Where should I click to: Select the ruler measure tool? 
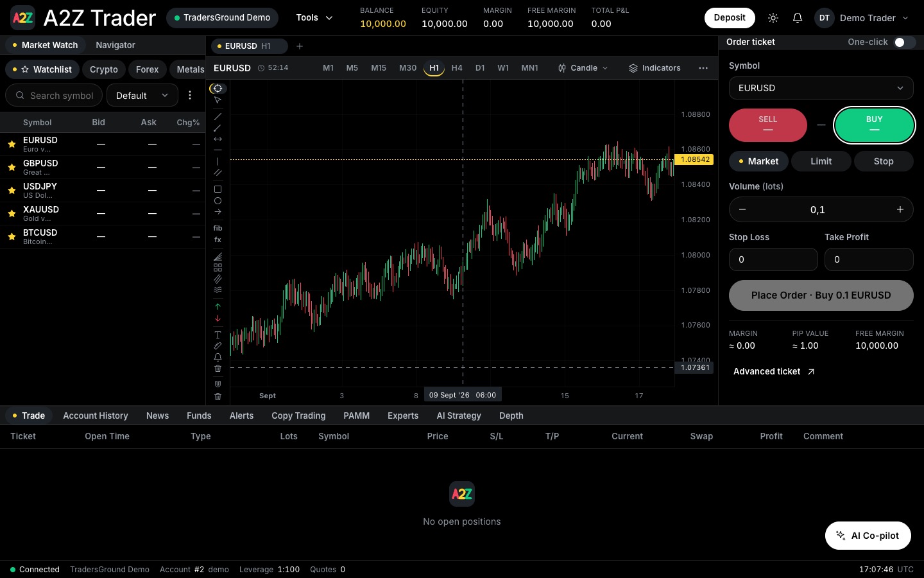pyautogui.click(x=218, y=346)
